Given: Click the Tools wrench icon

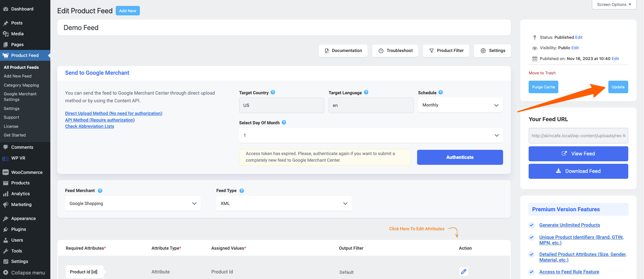Looking at the screenshot, I should click(x=6, y=251).
